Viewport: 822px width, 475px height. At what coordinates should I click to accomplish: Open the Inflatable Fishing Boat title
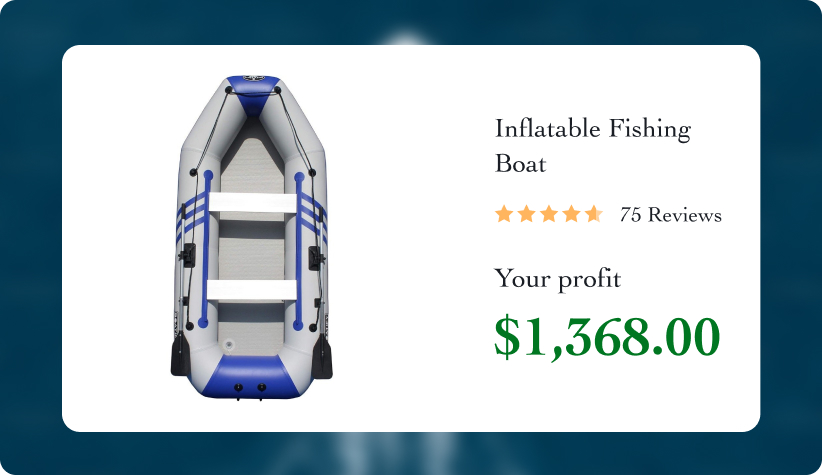[x=593, y=145]
